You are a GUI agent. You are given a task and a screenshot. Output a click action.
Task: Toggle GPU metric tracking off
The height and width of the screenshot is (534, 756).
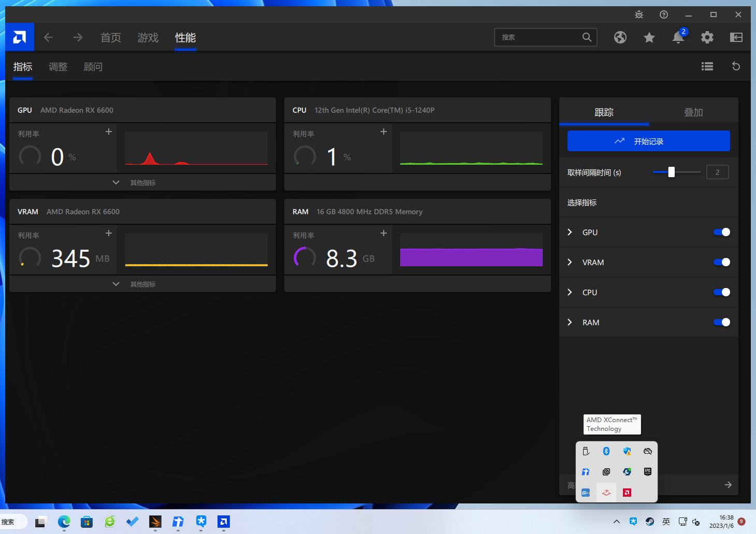721,232
